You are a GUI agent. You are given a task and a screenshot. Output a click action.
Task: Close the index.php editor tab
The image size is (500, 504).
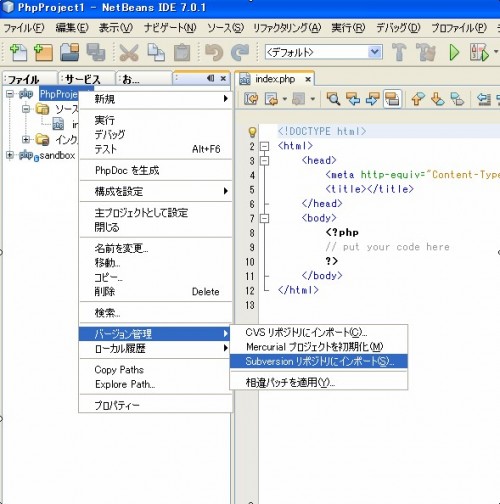[x=308, y=79]
